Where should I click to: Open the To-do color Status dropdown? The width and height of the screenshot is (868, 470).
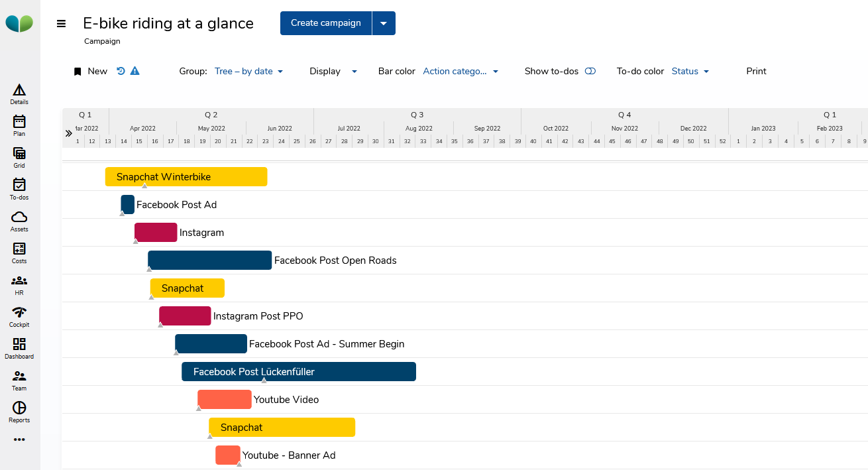690,71
